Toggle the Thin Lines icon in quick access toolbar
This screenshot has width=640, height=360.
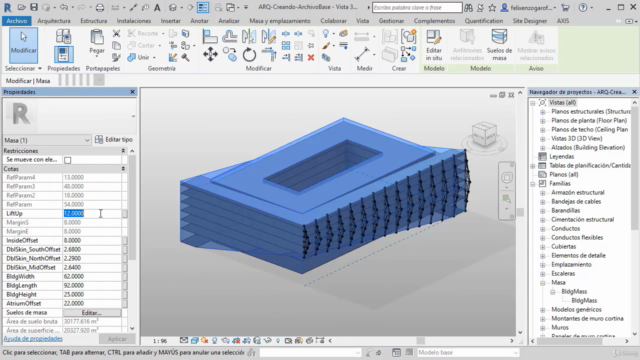[x=203, y=7]
